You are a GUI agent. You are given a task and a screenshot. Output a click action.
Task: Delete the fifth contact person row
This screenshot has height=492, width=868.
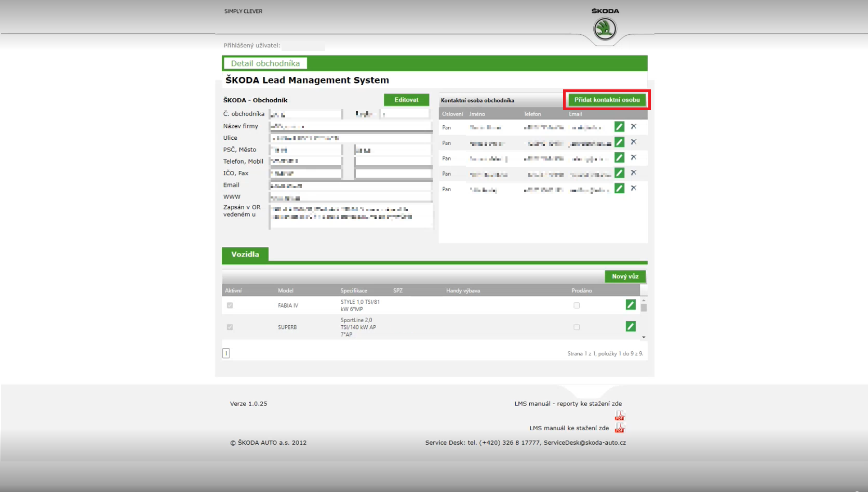coord(633,188)
